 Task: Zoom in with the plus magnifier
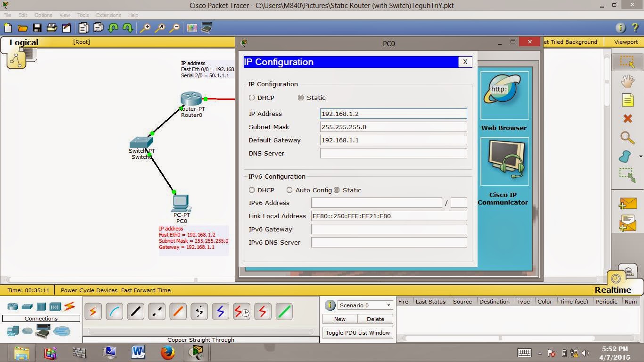[145, 28]
